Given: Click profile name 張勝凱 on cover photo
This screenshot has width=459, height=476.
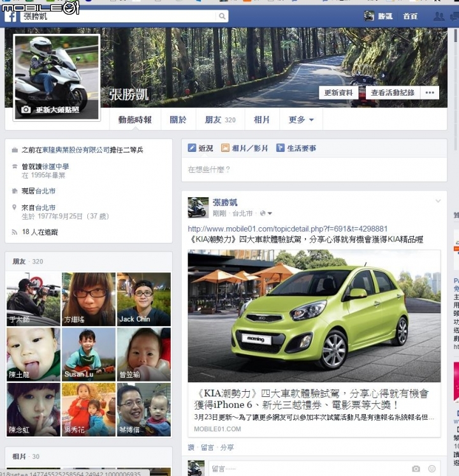Looking at the screenshot, I should pos(129,94).
